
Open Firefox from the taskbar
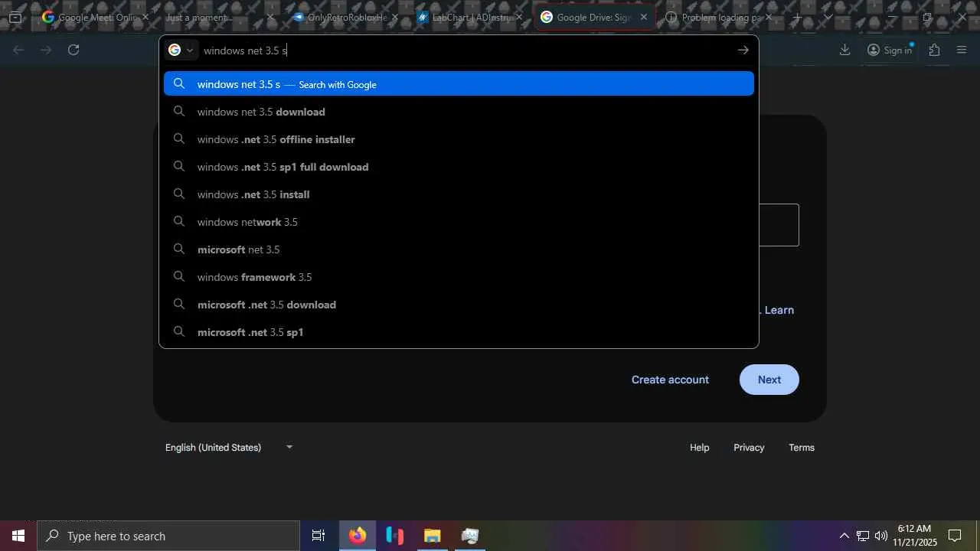pos(358,536)
